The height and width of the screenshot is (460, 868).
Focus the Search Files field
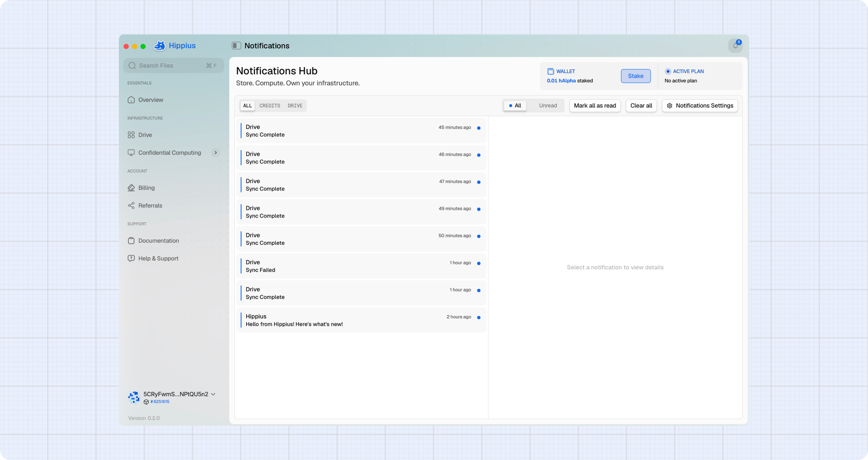[x=174, y=65]
